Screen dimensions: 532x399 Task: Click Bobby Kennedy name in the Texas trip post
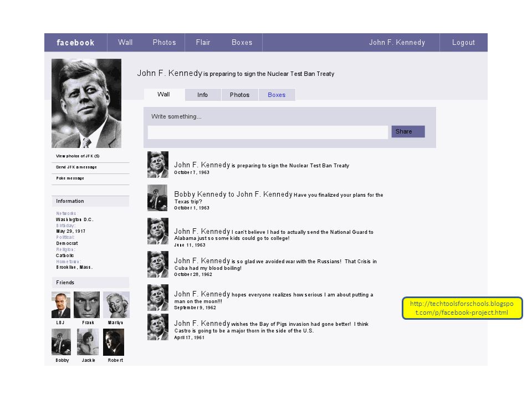click(200, 194)
